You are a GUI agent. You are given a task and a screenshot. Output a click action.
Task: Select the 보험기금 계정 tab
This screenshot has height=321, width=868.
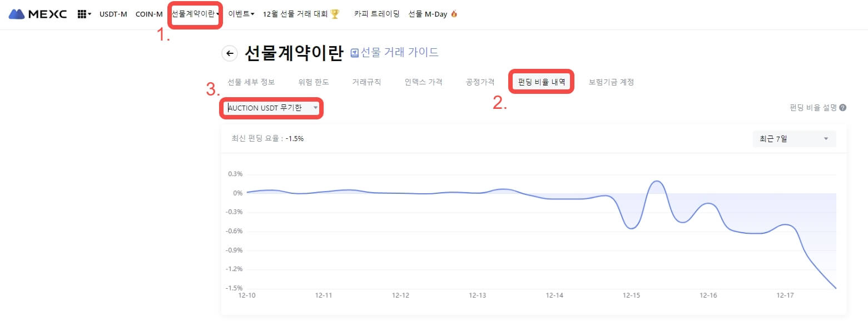click(x=611, y=82)
